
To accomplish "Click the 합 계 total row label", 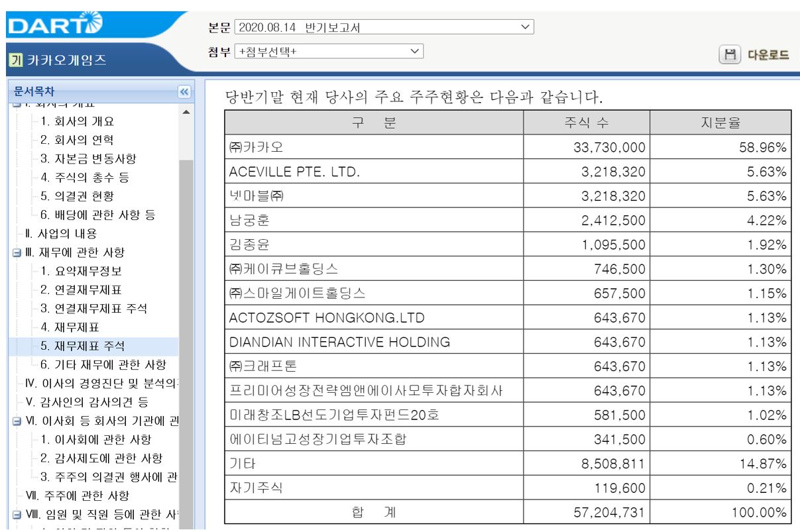I will coord(374,512).
